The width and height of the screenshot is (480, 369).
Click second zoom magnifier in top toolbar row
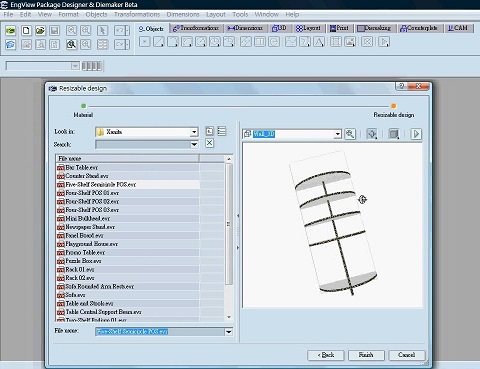point(86,31)
